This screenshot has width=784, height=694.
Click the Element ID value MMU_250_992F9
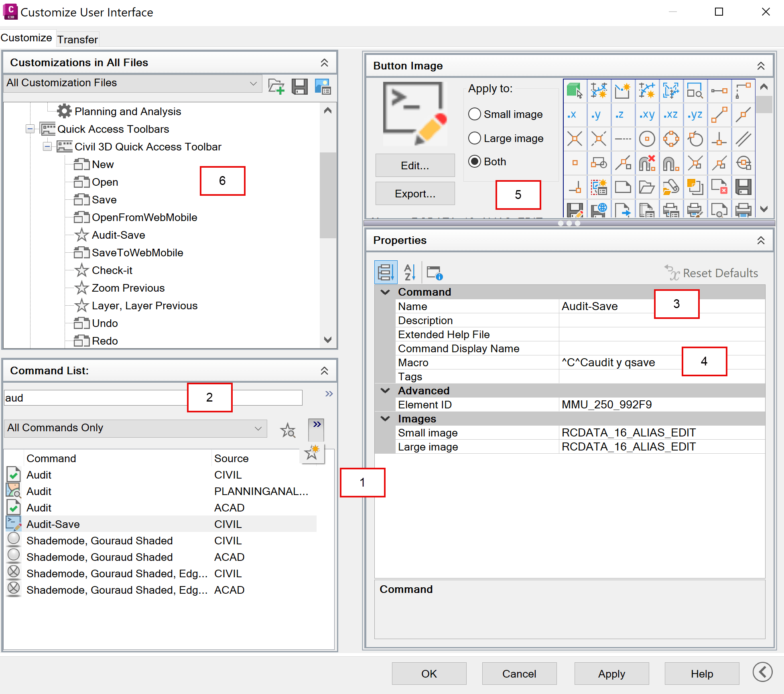coord(662,405)
